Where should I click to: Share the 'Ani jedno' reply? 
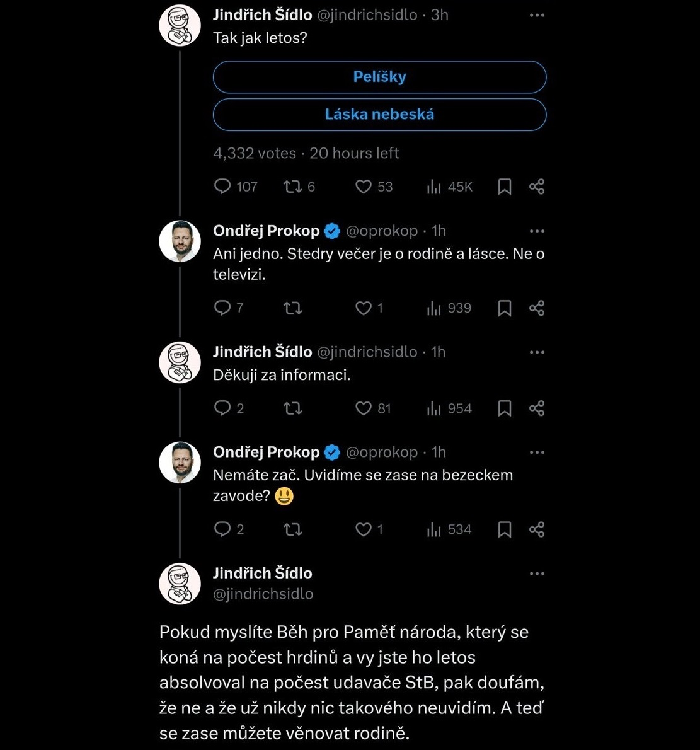coord(537,308)
